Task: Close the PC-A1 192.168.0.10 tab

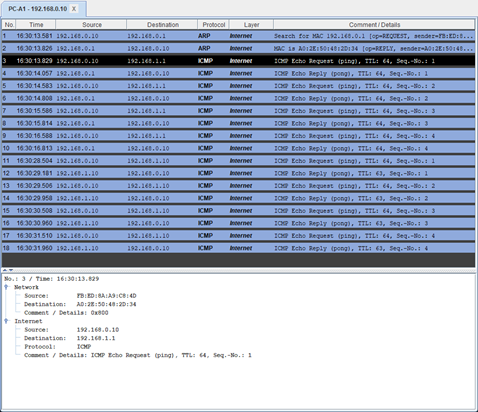Action: (x=74, y=9)
